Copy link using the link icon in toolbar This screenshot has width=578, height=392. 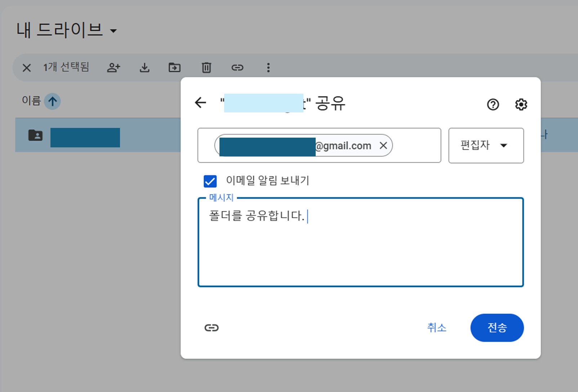click(237, 67)
